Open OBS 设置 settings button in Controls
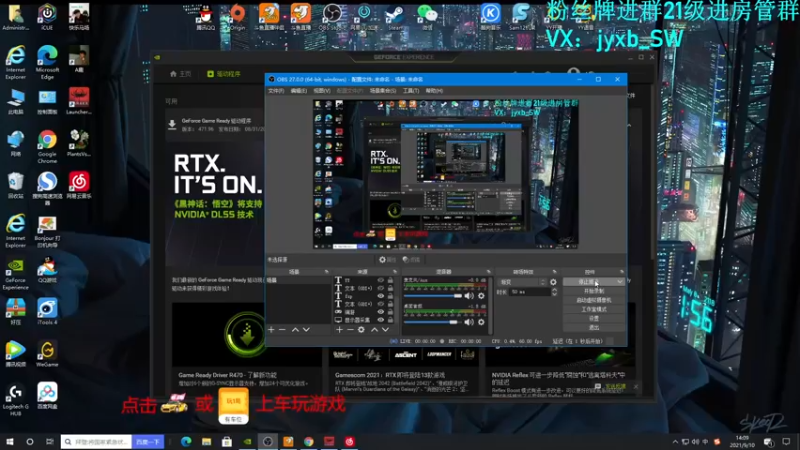The width and height of the screenshot is (800, 450). click(594, 318)
